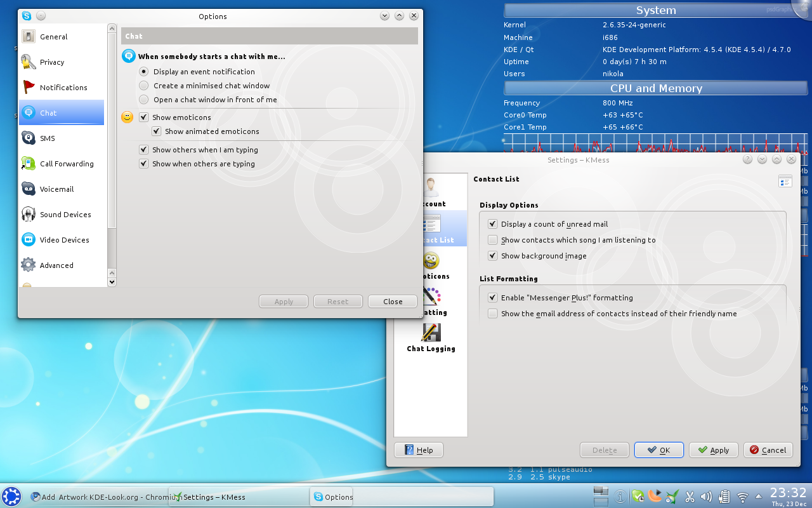Open the Sound Devices headphones icon
The image size is (812, 508).
[29, 214]
